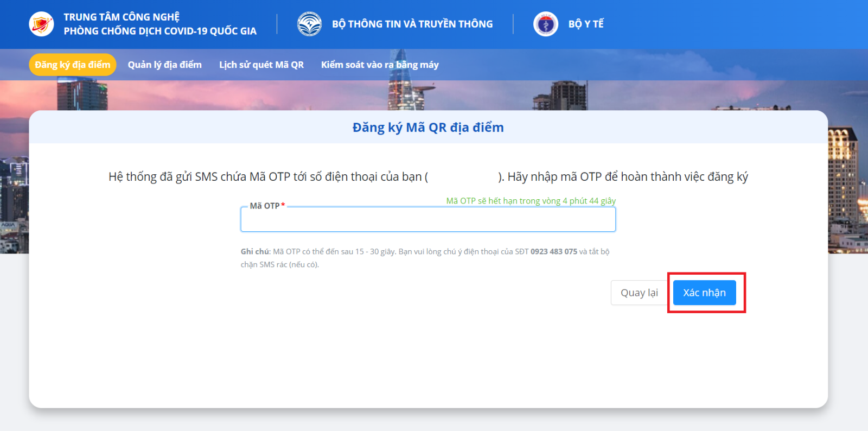Click the Bộ Y tế logo icon
This screenshot has width=868, height=431.
(x=546, y=24)
